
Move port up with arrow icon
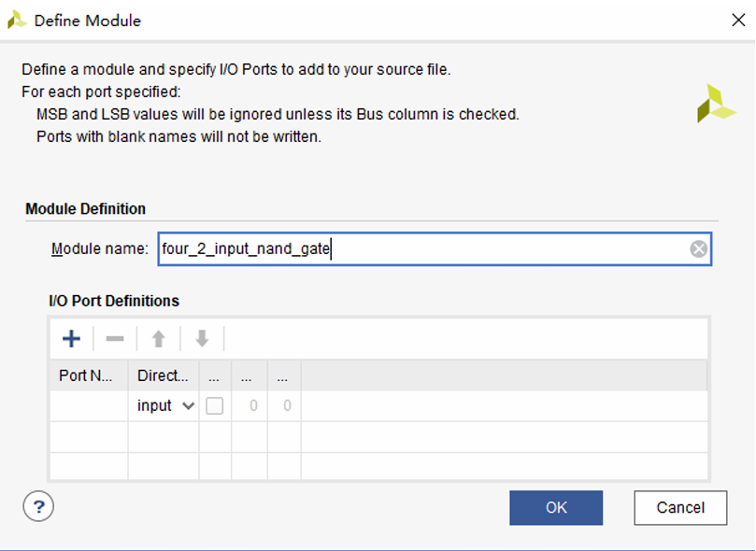[x=159, y=339]
